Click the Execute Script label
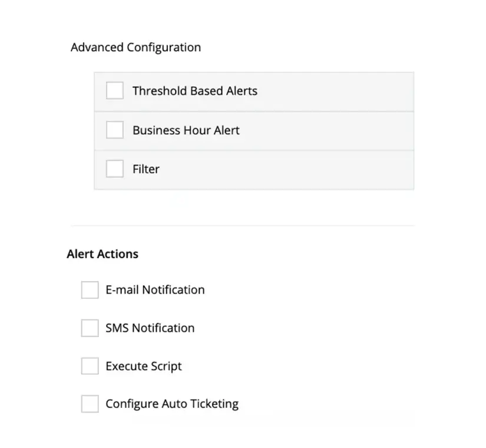Screen dimensions: 486x448 [x=143, y=365]
